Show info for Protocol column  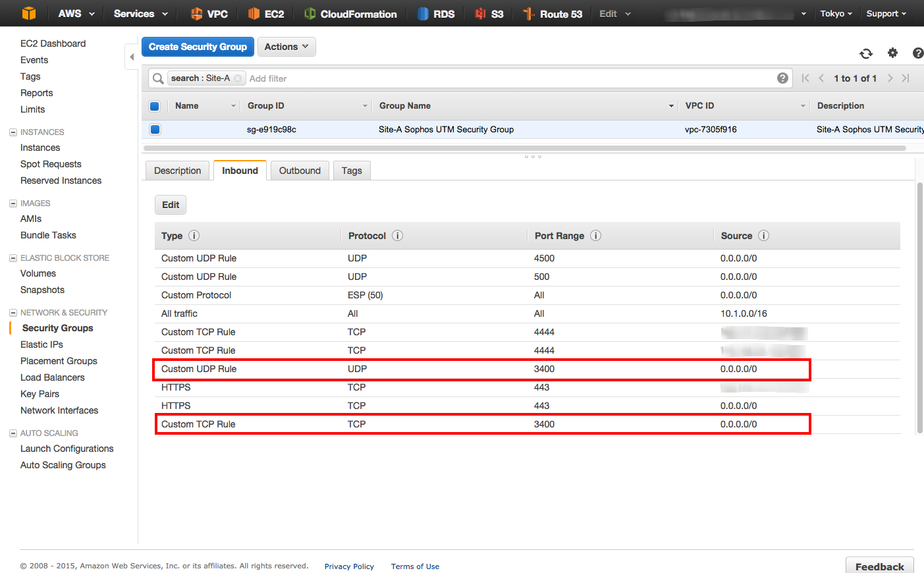coord(397,235)
